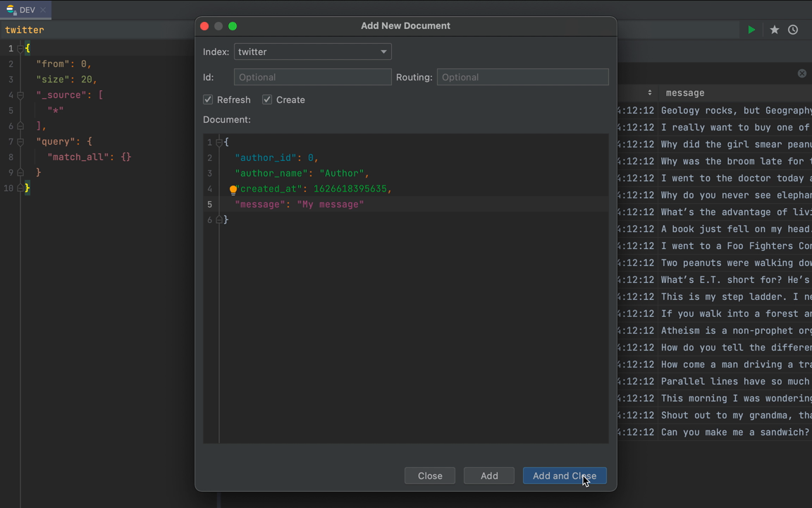The image size is (812, 508).
Task: Mark the query as favorite using the star icon
Action: point(773,30)
